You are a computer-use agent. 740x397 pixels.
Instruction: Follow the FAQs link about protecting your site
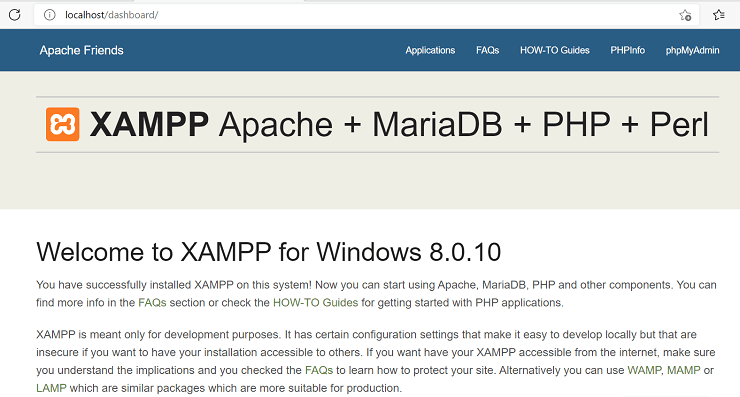tap(319, 370)
